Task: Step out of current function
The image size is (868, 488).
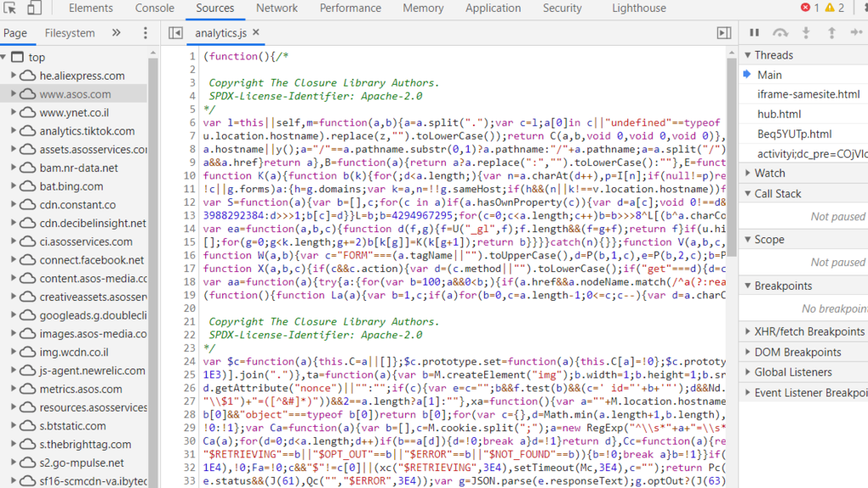Action: (x=832, y=33)
